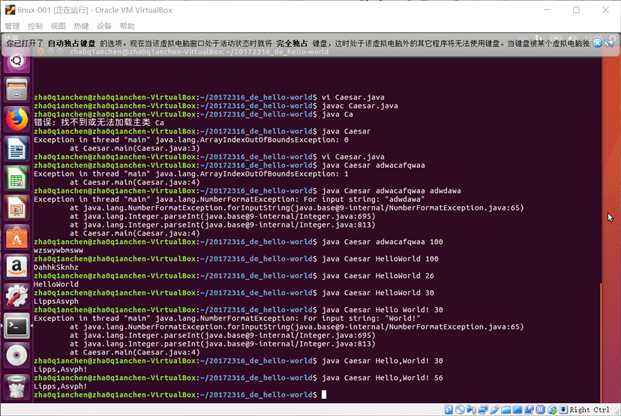Viewport: 621px width, 416px height.
Task: Click the 'vi Caesar.java' command on the first terminal line
Action: (x=353, y=97)
